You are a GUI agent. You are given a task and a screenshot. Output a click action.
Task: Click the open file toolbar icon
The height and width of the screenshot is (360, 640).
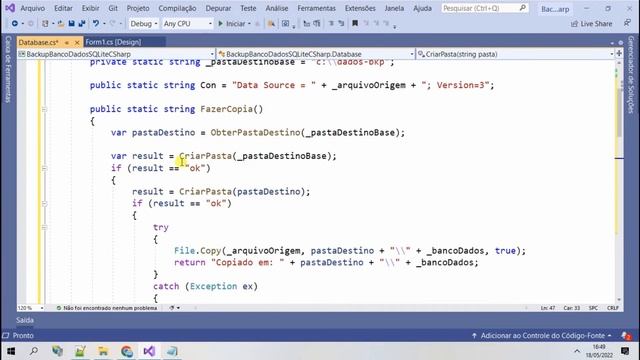pyautogui.click(x=60, y=24)
